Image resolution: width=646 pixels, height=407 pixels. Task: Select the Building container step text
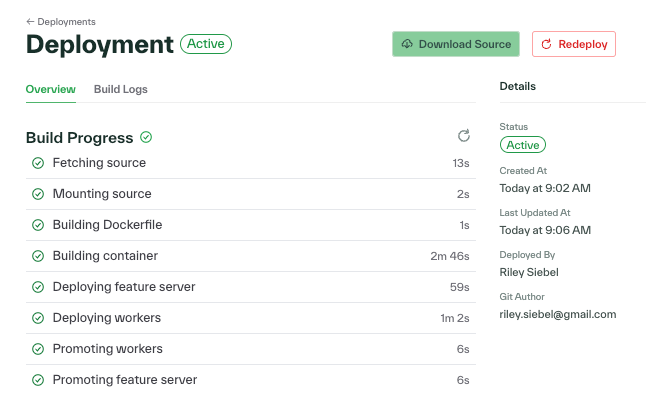[x=105, y=256]
